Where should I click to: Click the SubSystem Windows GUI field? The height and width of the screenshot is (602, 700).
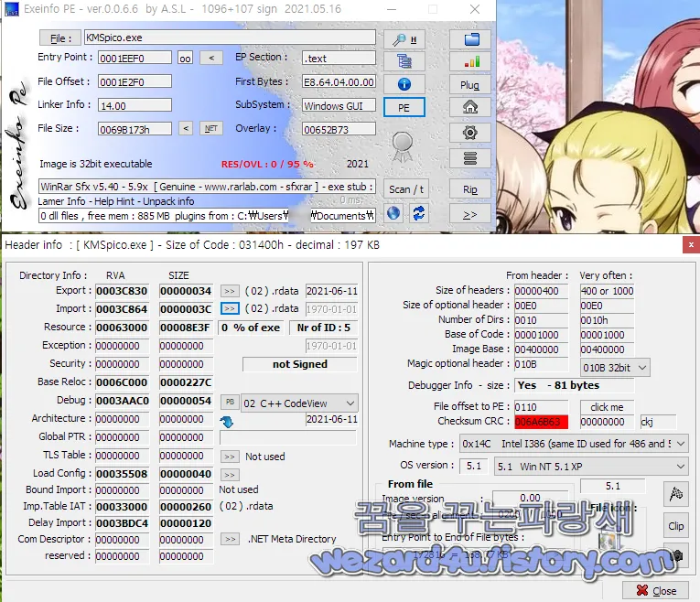[339, 106]
